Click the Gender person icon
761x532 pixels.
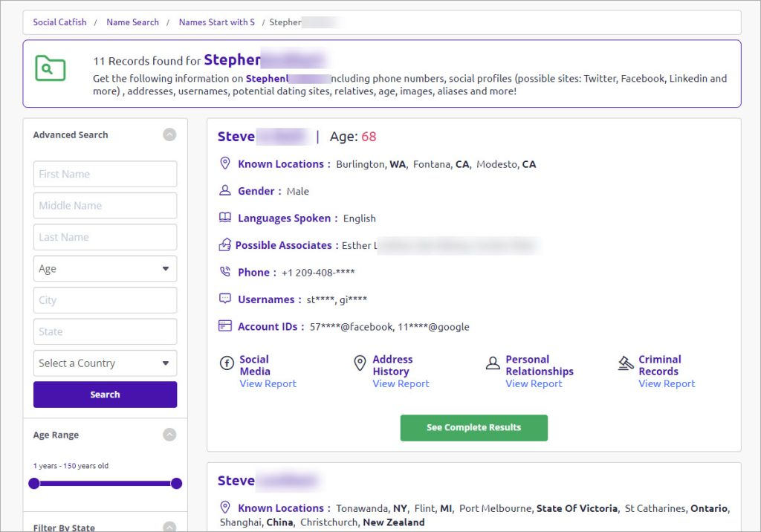click(224, 190)
